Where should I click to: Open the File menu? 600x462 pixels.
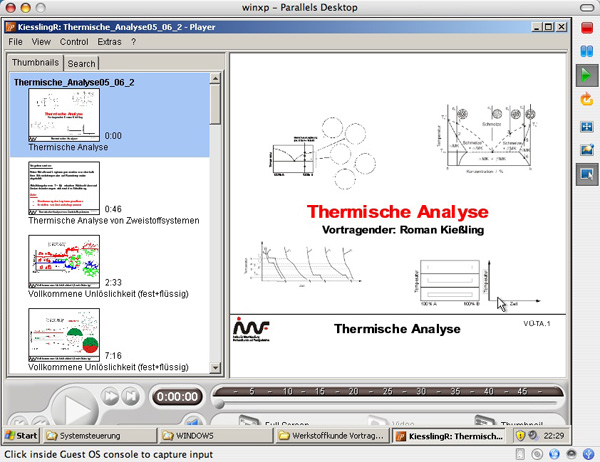point(15,42)
